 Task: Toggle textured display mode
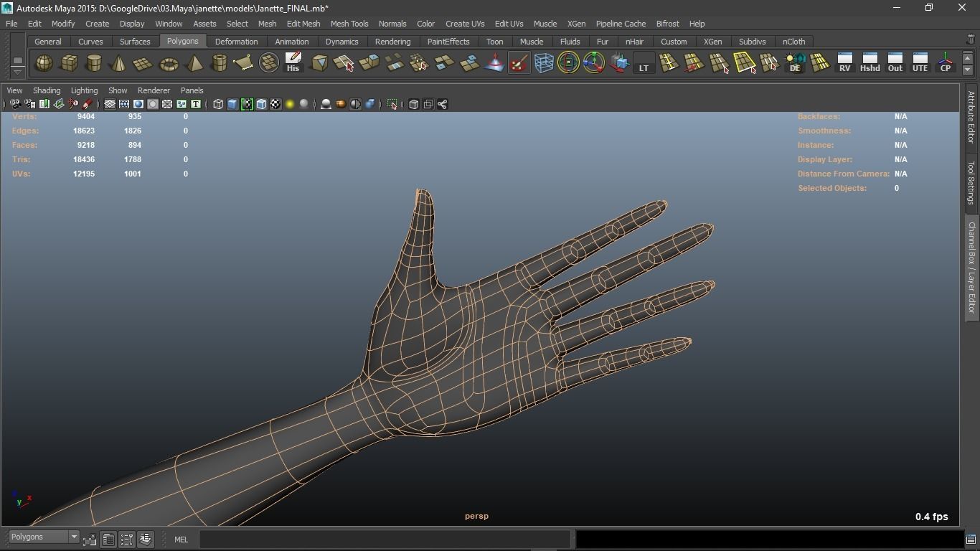click(275, 105)
